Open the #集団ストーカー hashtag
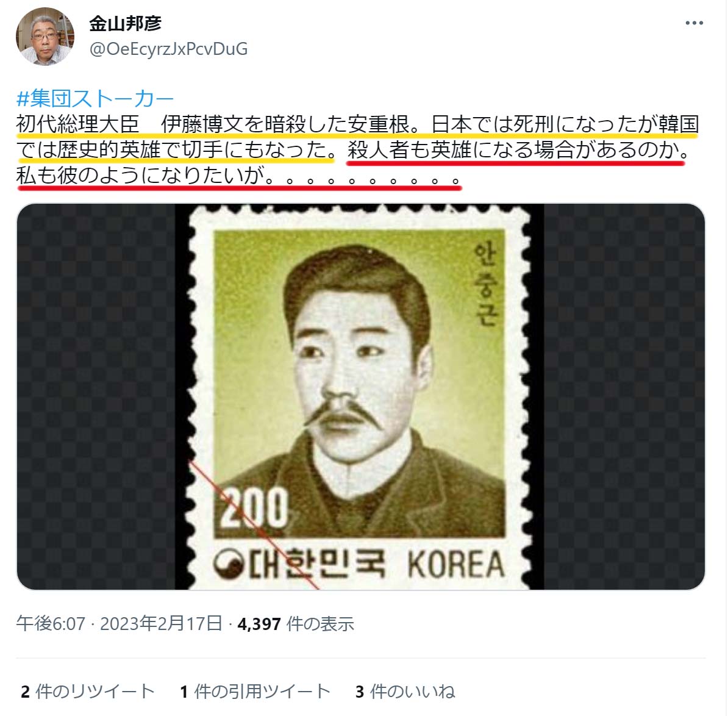The width and height of the screenshot is (728, 716). [x=95, y=98]
